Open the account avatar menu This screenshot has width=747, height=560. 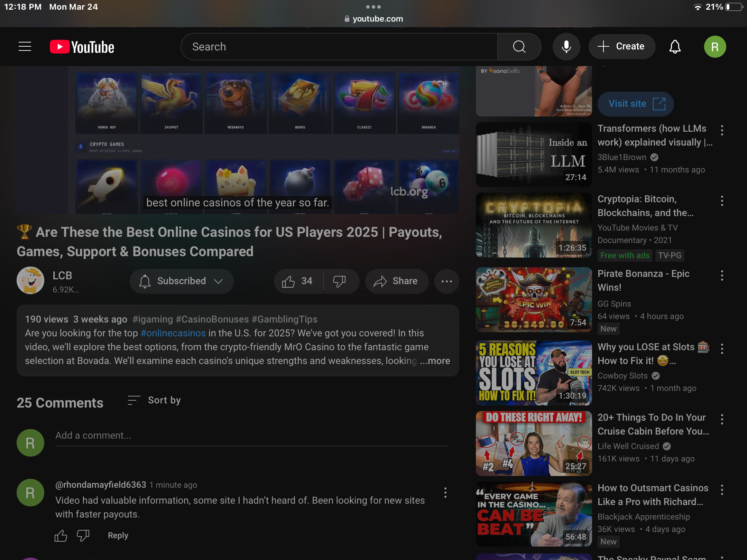pos(715,47)
